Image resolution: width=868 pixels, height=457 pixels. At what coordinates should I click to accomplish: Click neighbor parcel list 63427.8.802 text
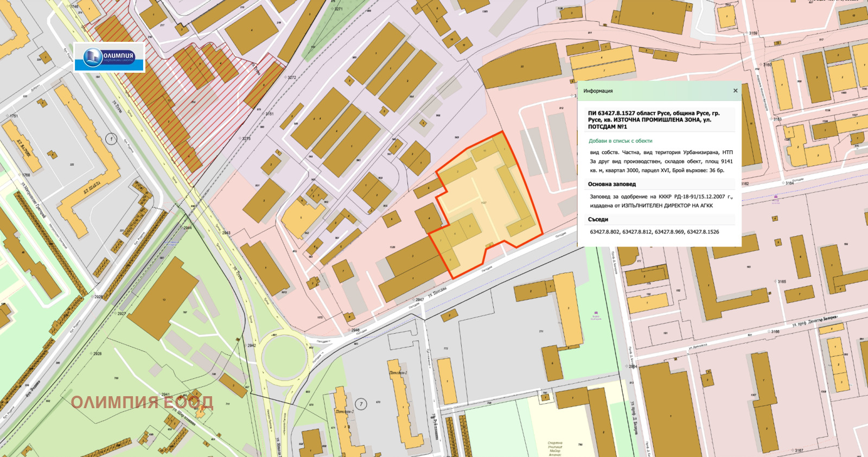tap(604, 232)
